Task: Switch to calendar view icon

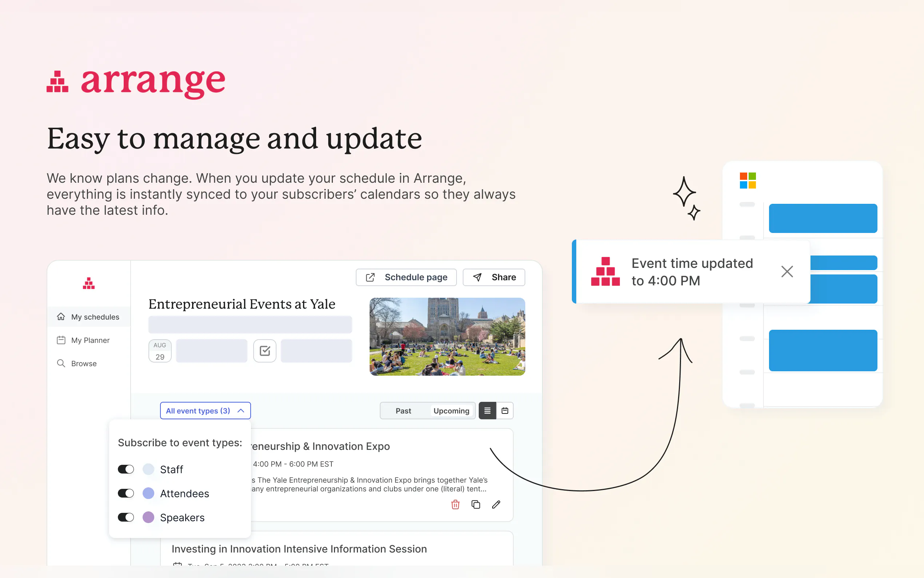Action: [505, 411]
